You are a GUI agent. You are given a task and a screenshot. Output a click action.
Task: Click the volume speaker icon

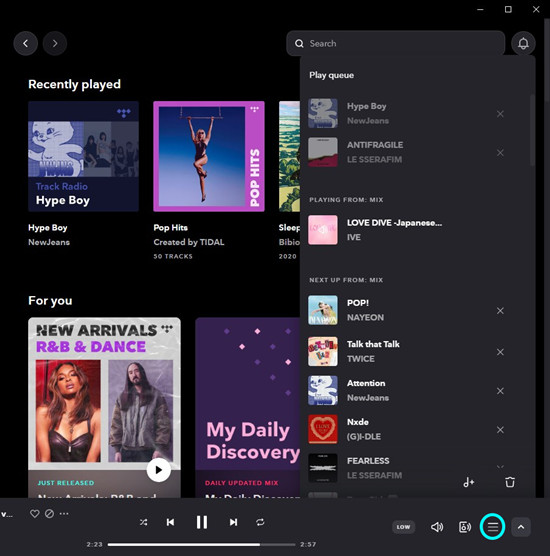pyautogui.click(x=437, y=527)
